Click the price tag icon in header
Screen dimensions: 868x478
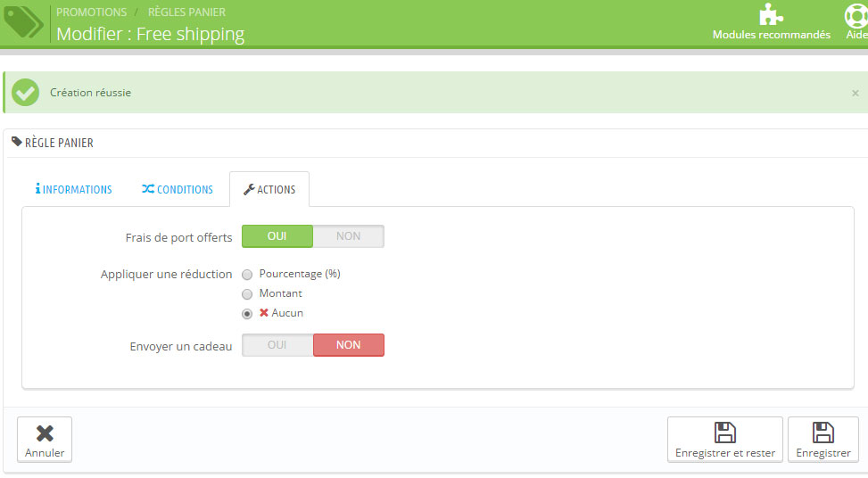point(22,22)
